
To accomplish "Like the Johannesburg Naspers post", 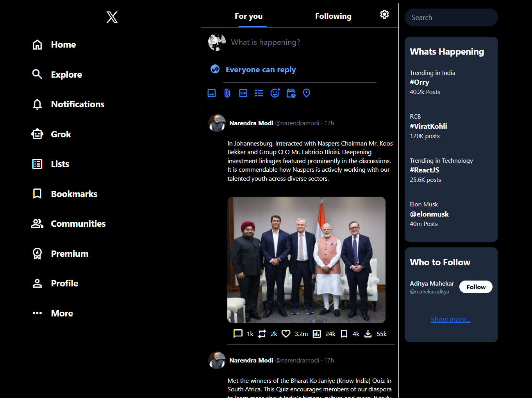I will (x=286, y=334).
